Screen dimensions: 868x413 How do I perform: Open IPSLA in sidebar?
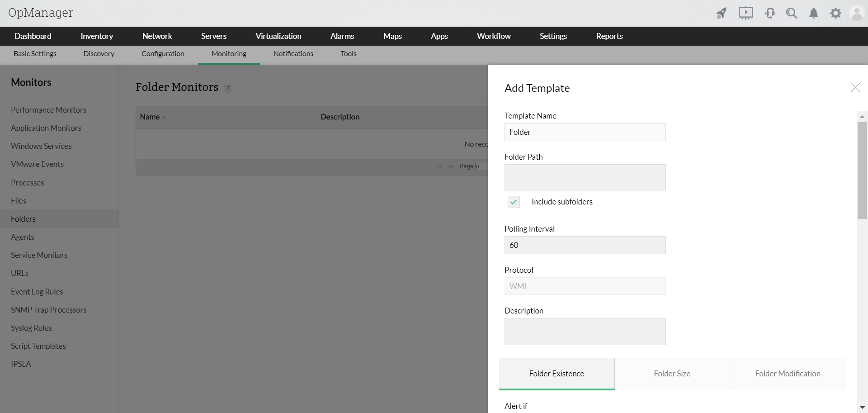pyautogui.click(x=21, y=364)
